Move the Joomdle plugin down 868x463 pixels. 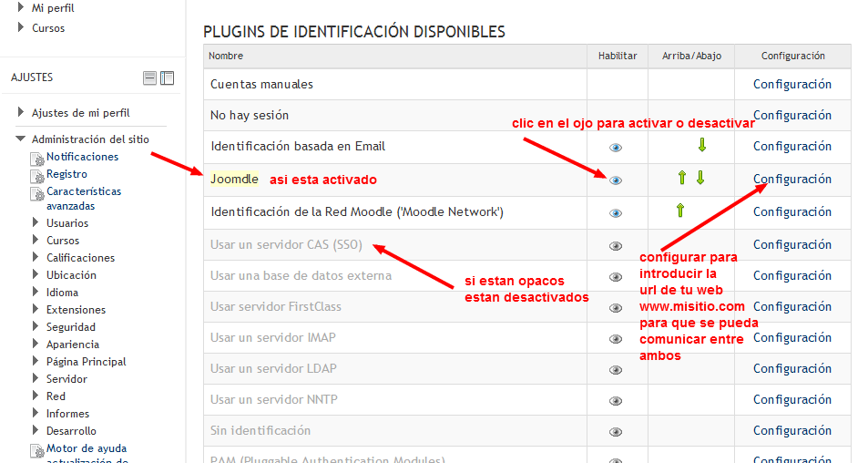[700, 178]
